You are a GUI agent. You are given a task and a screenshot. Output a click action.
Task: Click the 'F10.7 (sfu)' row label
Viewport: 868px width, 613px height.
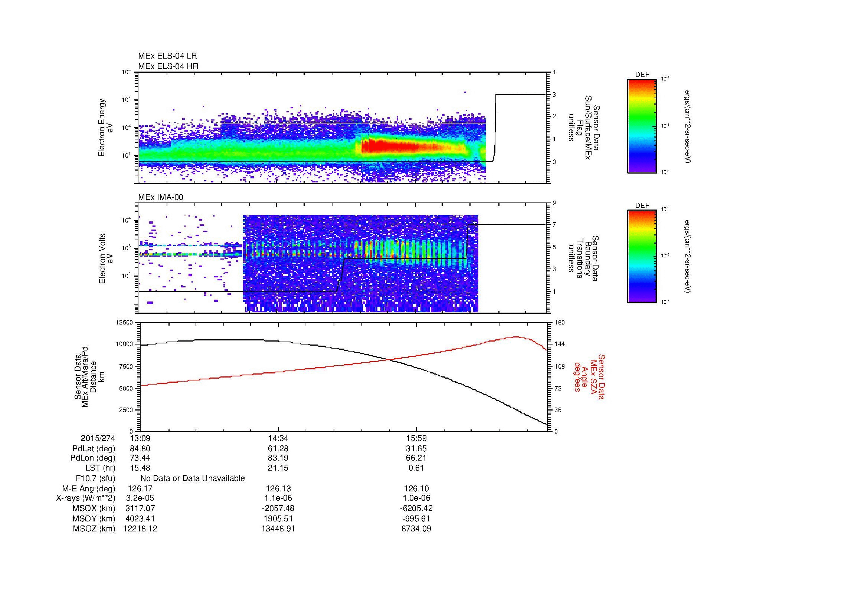tap(96, 478)
